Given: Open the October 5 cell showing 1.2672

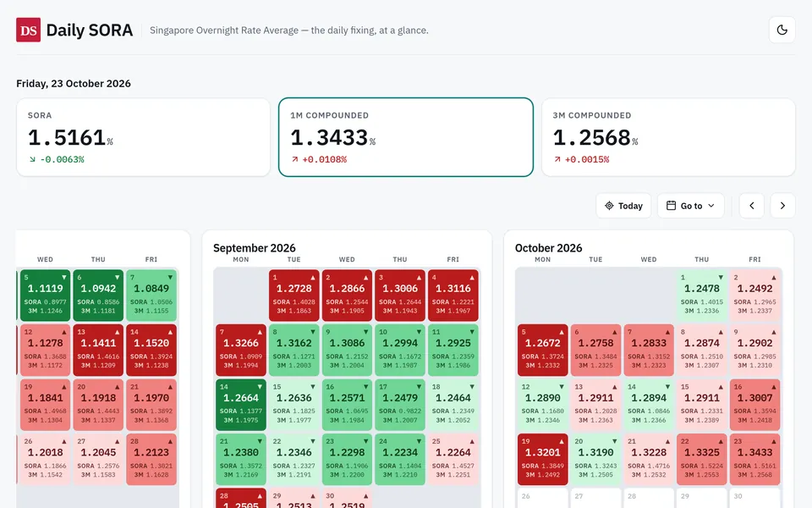Looking at the screenshot, I should 543,350.
